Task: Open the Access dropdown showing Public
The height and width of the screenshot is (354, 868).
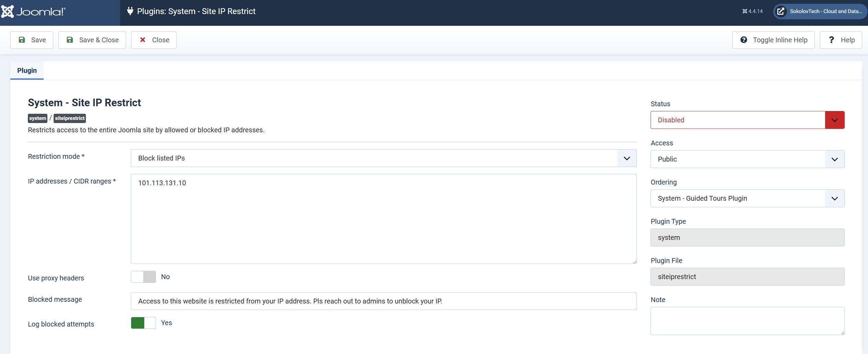Action: point(747,159)
